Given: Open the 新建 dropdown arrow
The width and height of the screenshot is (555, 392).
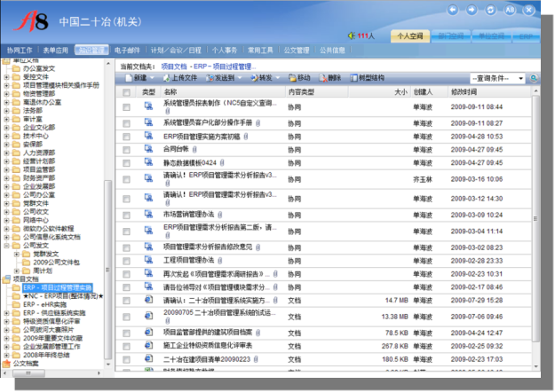Looking at the screenshot, I should [152, 78].
